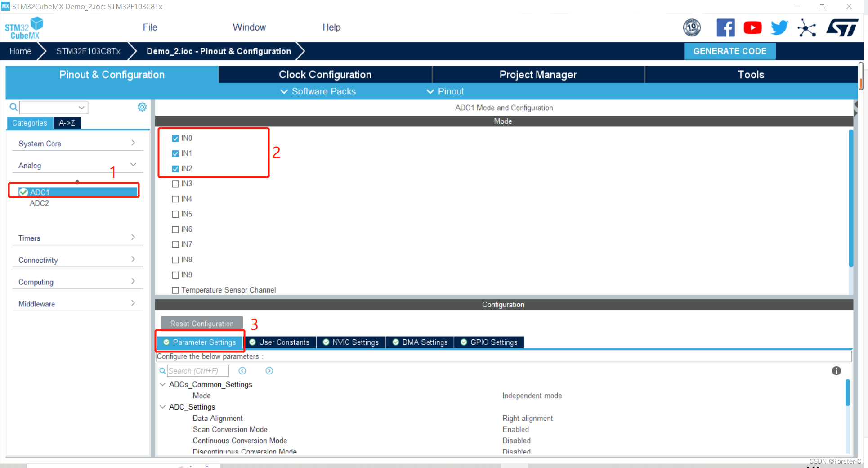Select the Pinout & Configuration tab
This screenshot has width=868, height=468.
point(112,75)
